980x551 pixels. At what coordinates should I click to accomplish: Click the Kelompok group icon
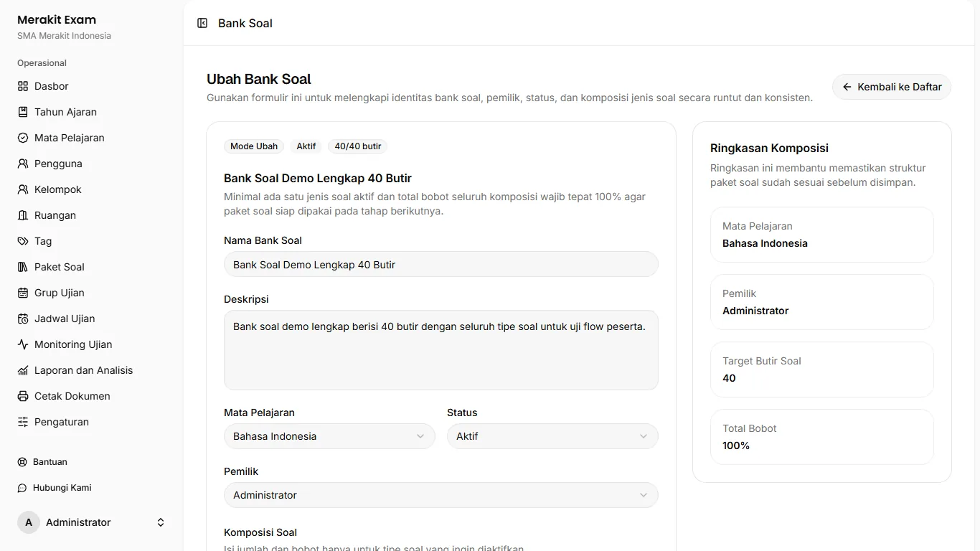(23, 189)
